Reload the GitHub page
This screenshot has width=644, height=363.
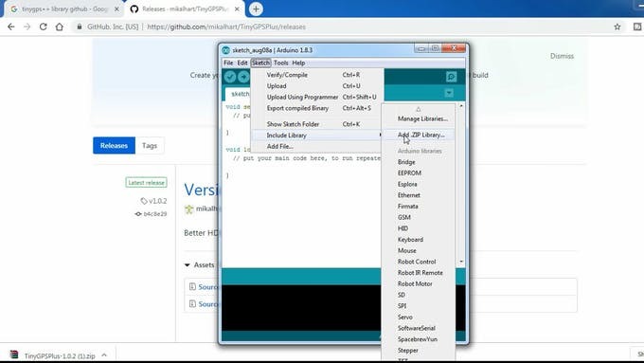click(x=44, y=27)
